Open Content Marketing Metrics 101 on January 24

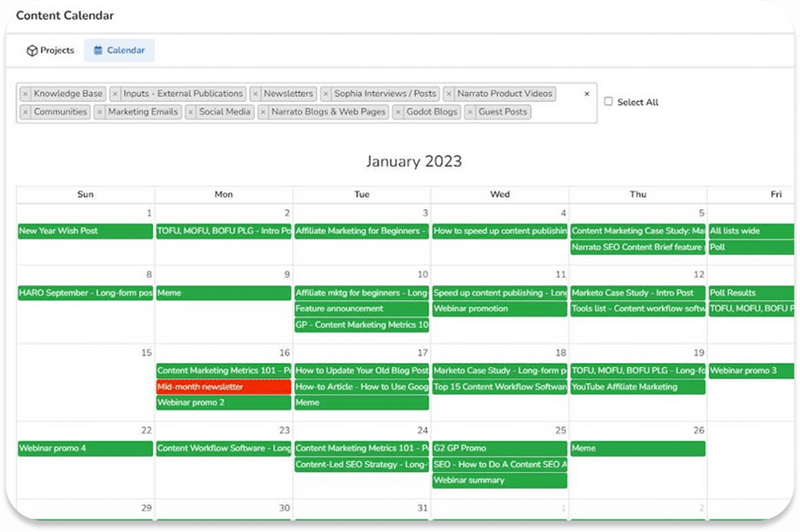coord(362,449)
